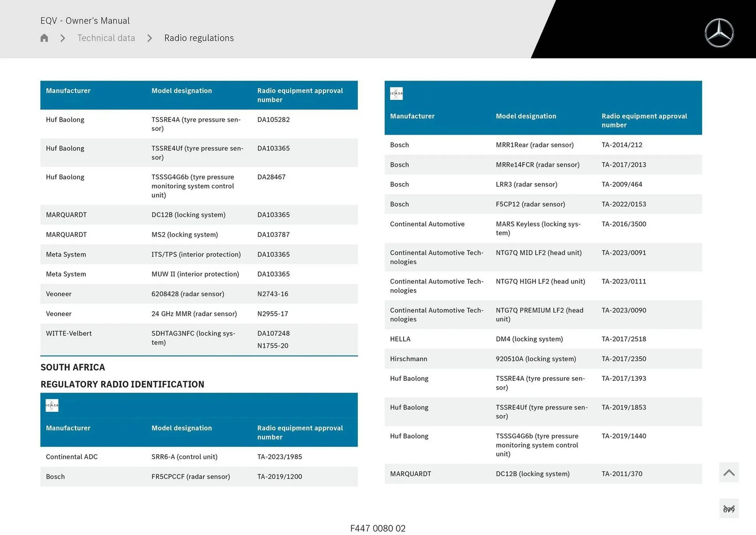Click the WITTE-Velbert manufacturer cell
This screenshot has height=535, width=756.
point(69,333)
